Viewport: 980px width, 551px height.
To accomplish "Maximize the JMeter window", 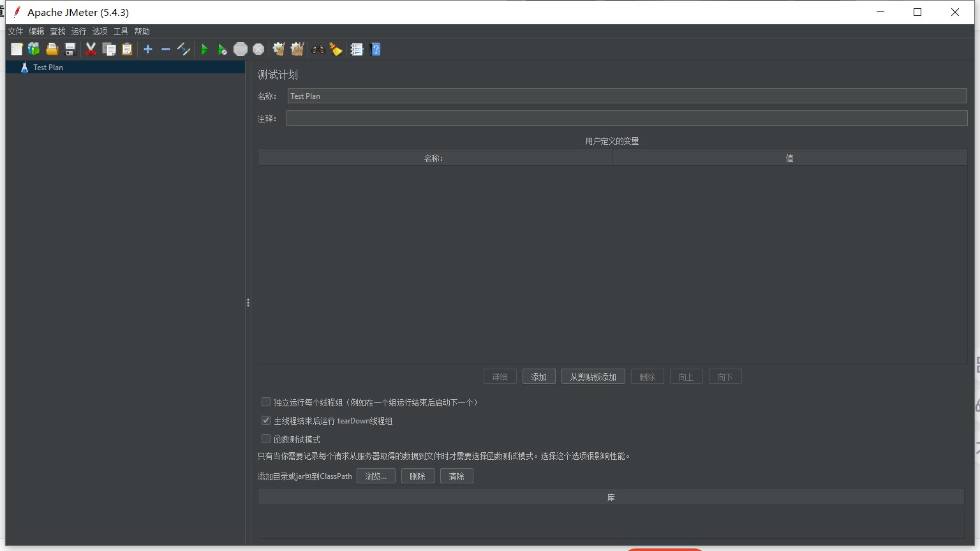I will 917,12.
